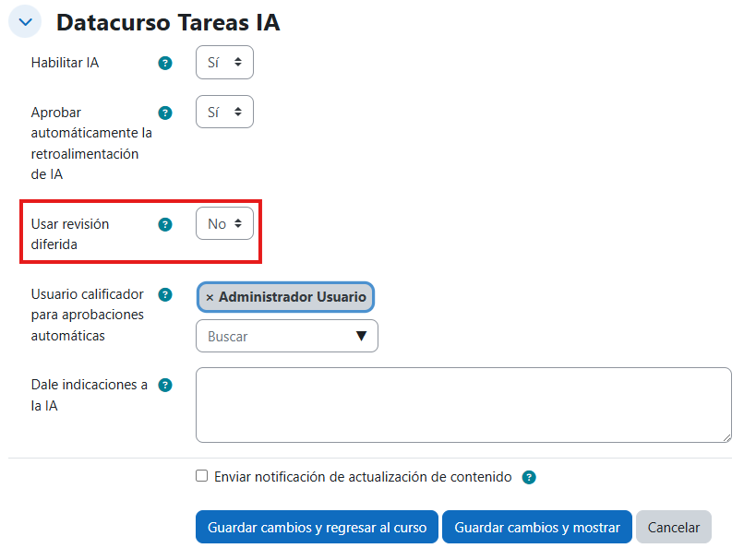Click Guardar cambios y regresar al curso
The height and width of the screenshot is (560, 756).
(317, 528)
